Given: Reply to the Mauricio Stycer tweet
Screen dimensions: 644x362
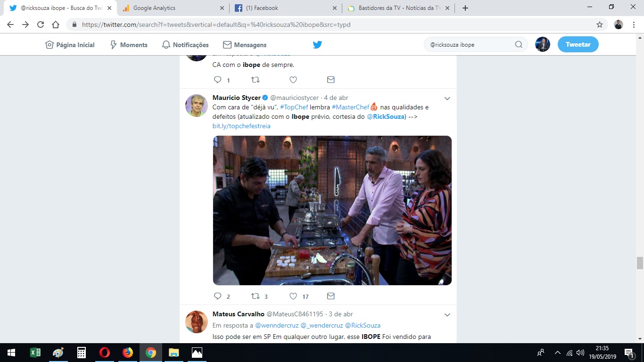Looking at the screenshot, I should [x=217, y=296].
